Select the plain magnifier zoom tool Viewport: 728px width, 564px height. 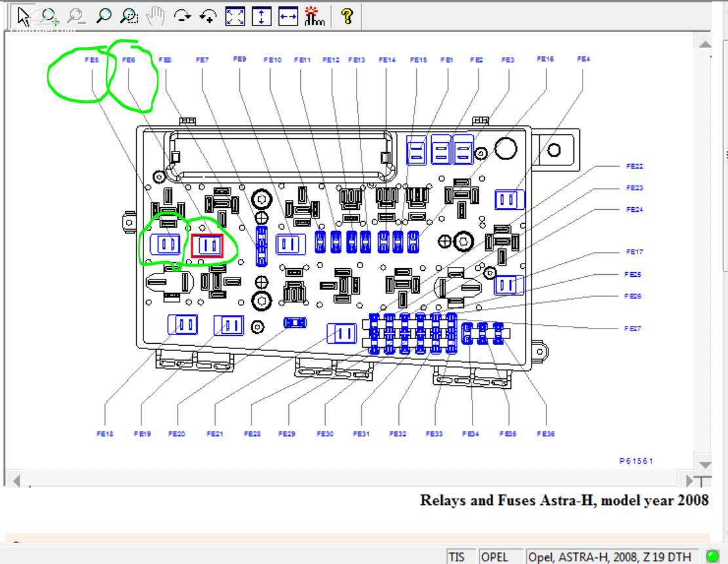click(103, 17)
